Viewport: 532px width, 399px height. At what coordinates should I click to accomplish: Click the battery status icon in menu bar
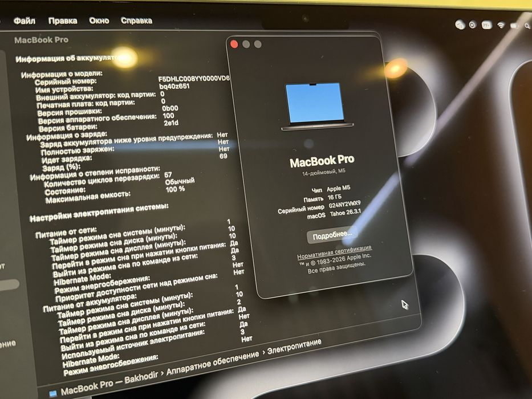coord(515,26)
